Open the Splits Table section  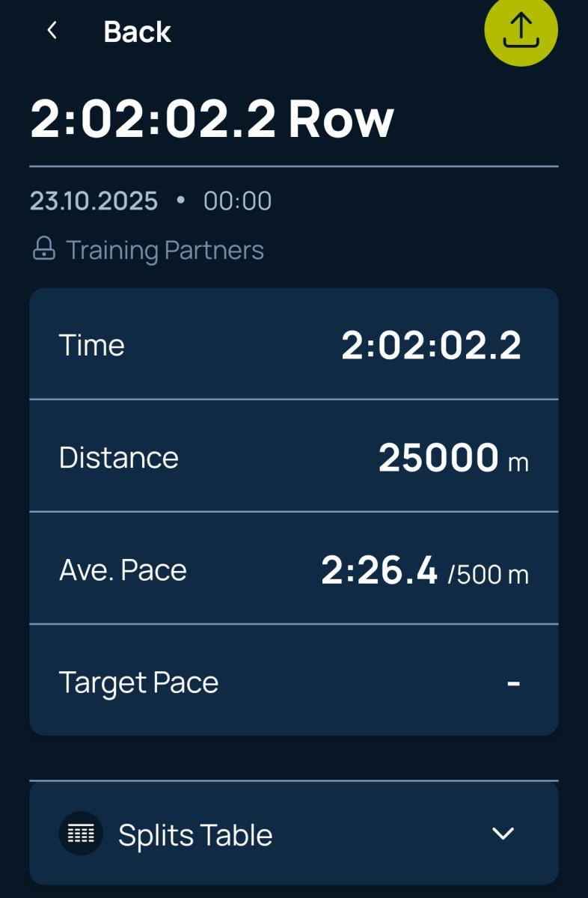[x=195, y=835]
